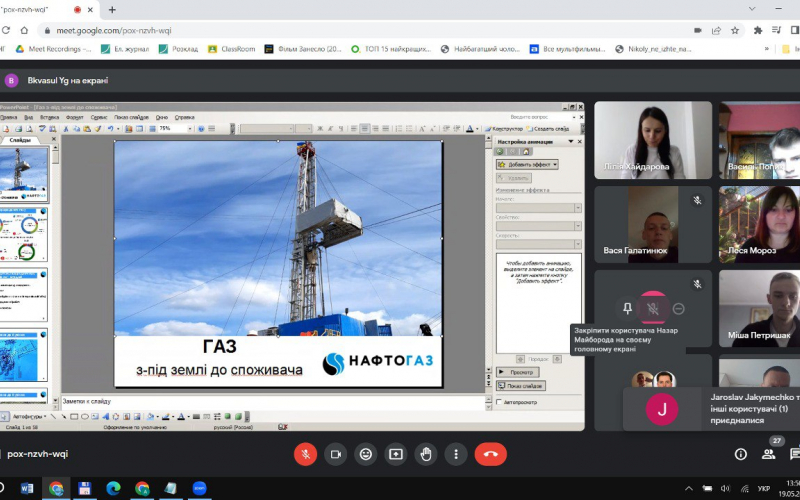Open Все мультфильмы bookmark
This screenshot has width=800, height=500.
pyautogui.click(x=567, y=49)
